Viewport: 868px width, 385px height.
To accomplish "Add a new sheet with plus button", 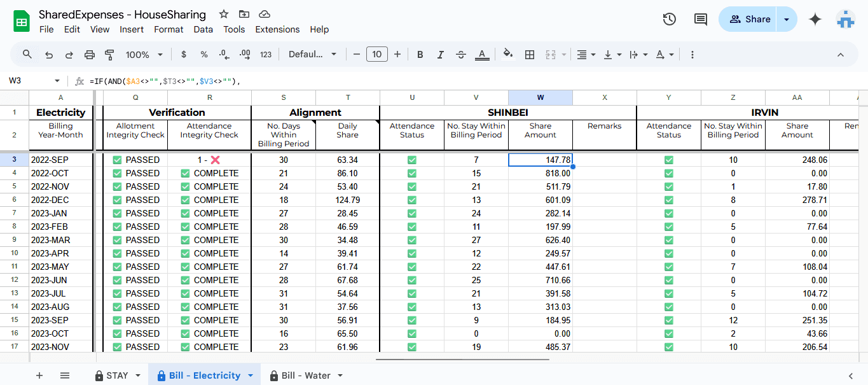I will (39, 375).
